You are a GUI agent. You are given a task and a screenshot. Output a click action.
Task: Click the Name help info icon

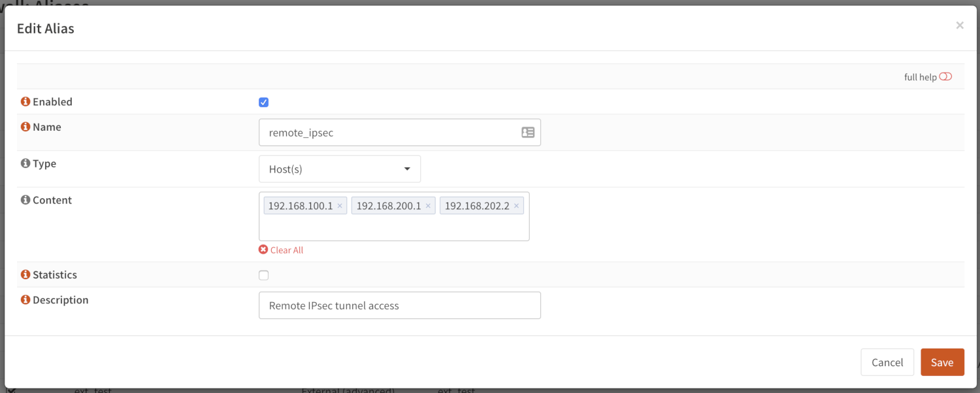point(25,127)
